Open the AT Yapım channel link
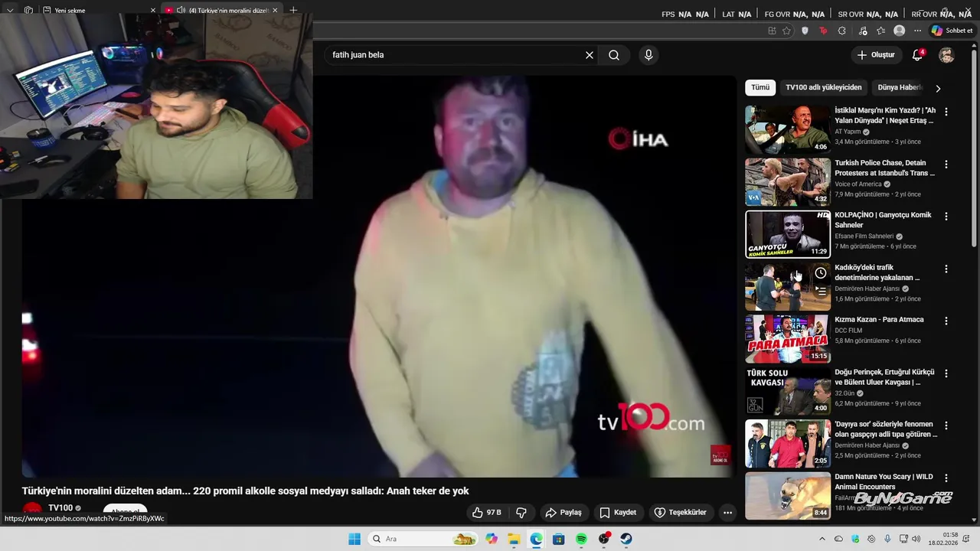 pos(848,132)
